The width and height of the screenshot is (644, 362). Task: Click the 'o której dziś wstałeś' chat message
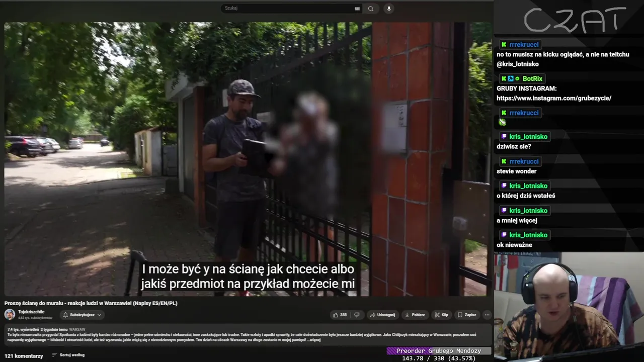pos(526,196)
